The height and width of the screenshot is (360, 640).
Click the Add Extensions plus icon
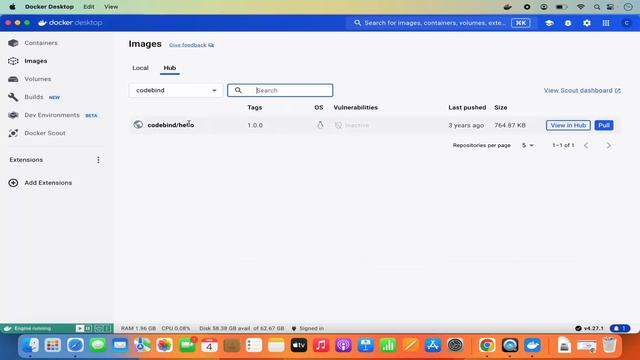[x=13, y=183]
